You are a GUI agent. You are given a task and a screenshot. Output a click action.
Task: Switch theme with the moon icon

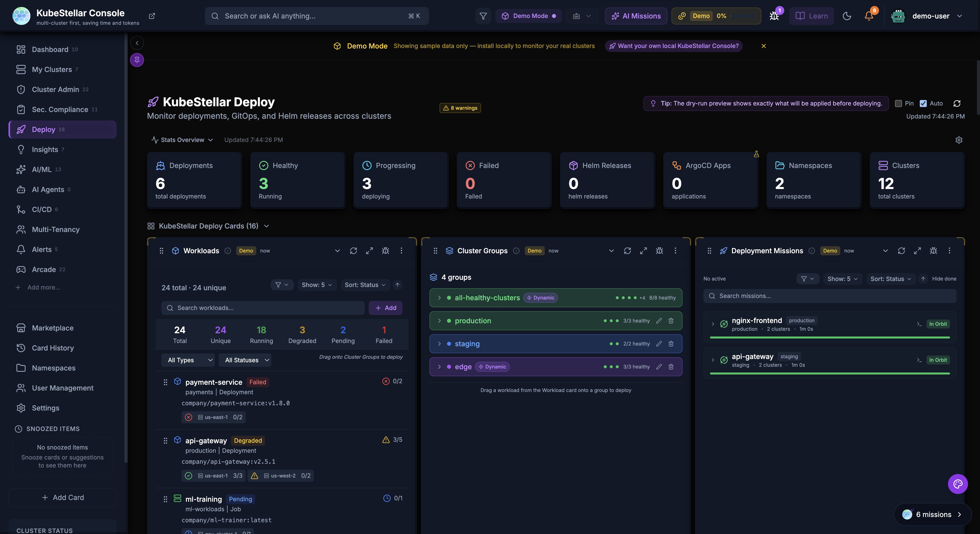pyautogui.click(x=847, y=16)
